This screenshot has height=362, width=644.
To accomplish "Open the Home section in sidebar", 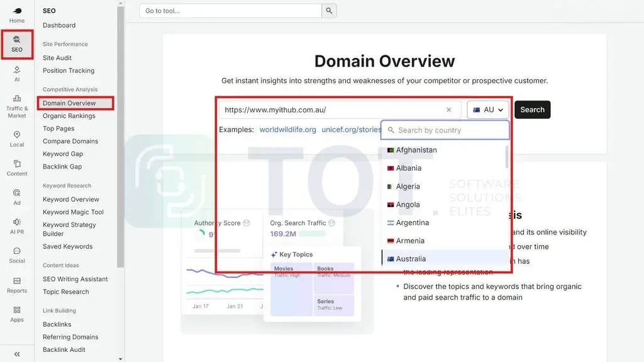I will tap(17, 15).
